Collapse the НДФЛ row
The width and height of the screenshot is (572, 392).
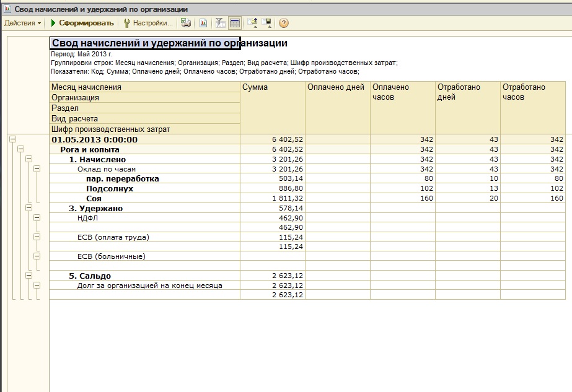(x=37, y=217)
